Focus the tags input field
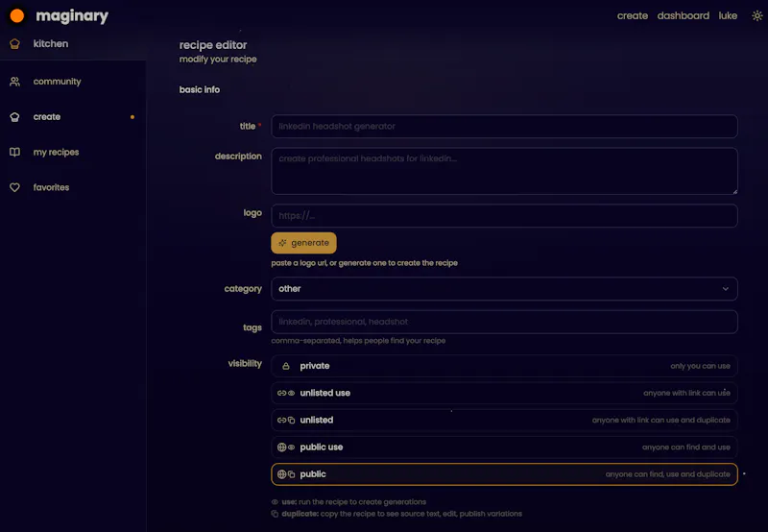 [x=505, y=322]
